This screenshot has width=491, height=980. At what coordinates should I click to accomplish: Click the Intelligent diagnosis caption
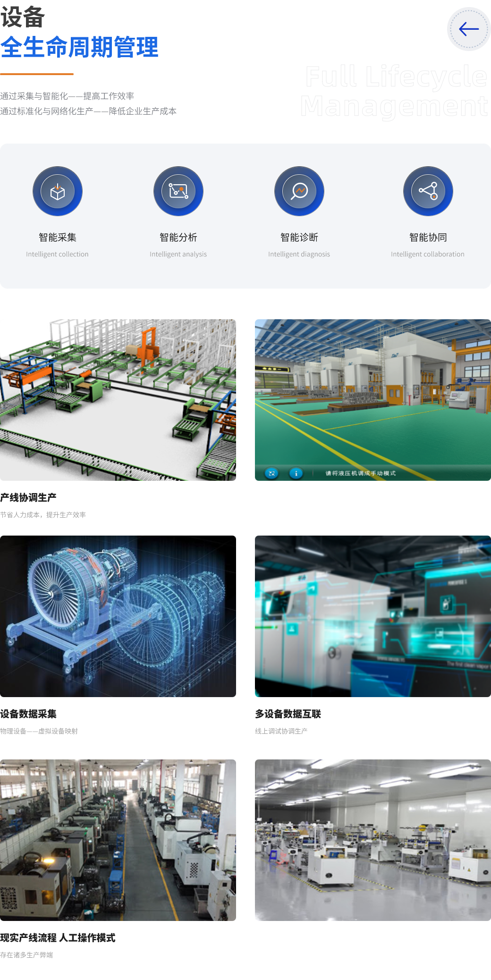[299, 254]
